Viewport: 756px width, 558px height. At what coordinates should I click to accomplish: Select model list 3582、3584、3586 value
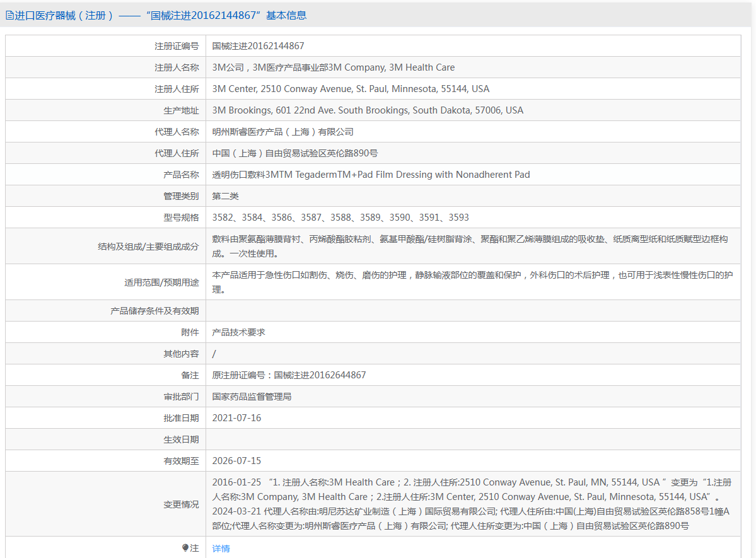pyautogui.click(x=340, y=217)
